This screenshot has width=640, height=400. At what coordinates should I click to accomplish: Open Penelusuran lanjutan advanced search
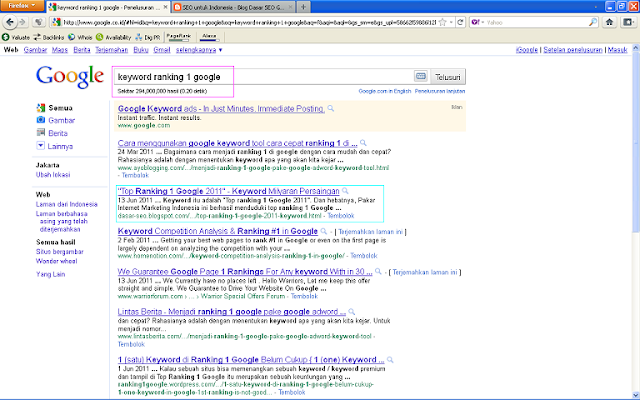tap(440, 91)
